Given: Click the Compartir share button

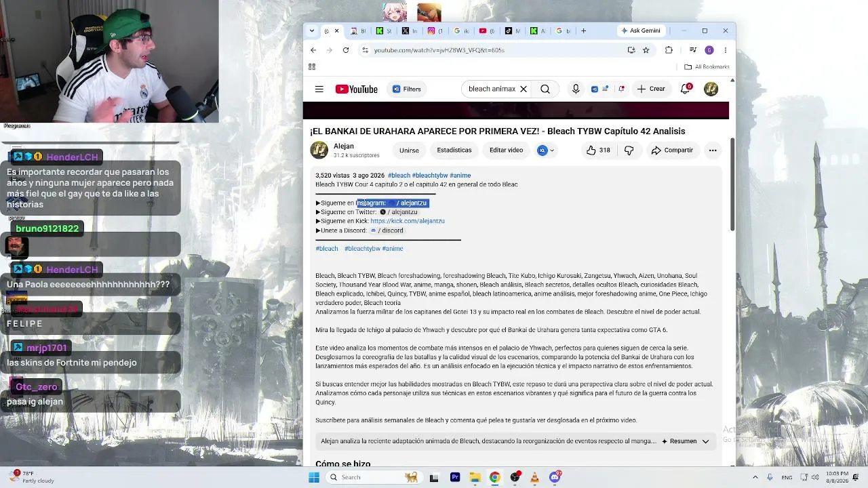Looking at the screenshot, I should click(672, 150).
